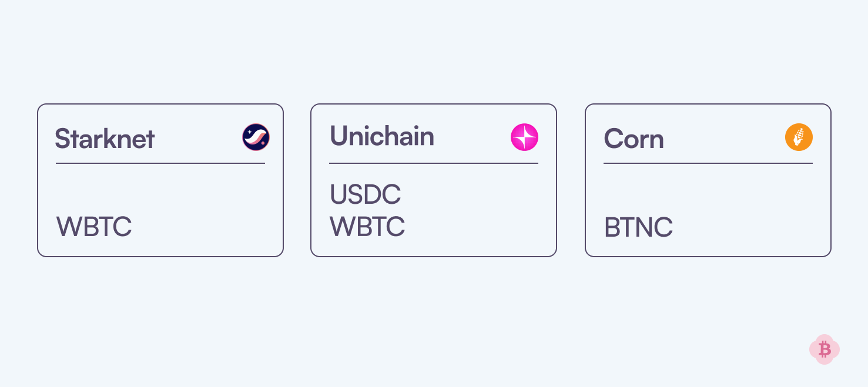Click the Unichain card's bottom border
Screen dimensions: 868x387
point(433,257)
